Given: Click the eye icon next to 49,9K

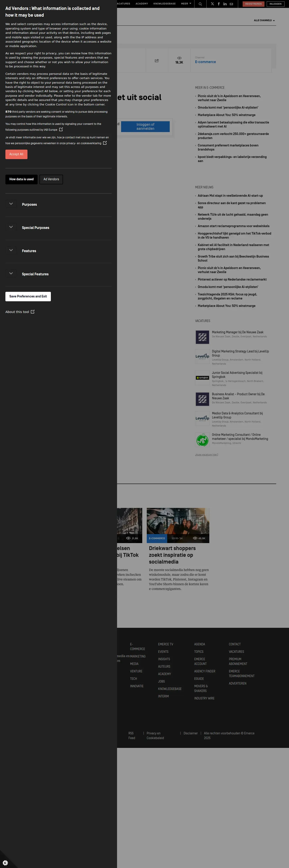Looking at the screenshot, I should tap(195, 538).
